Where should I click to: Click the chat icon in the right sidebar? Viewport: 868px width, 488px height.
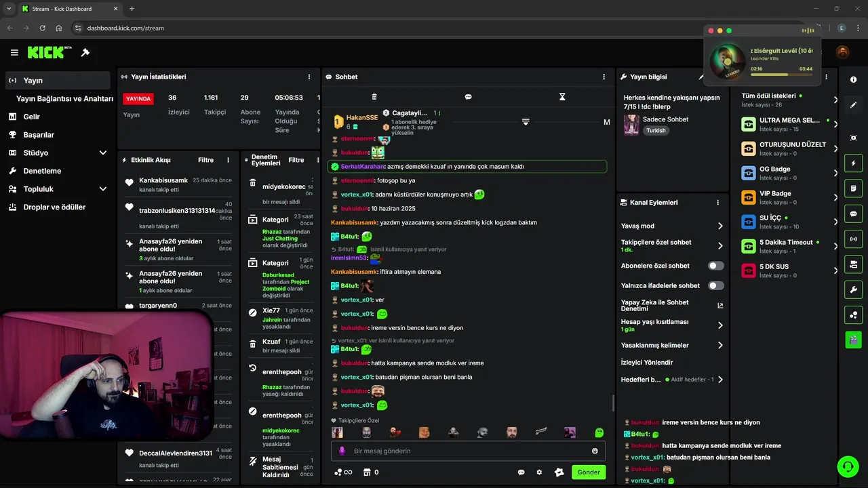(853, 213)
